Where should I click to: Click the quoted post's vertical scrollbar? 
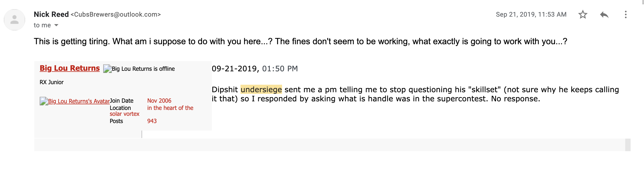tap(628, 145)
